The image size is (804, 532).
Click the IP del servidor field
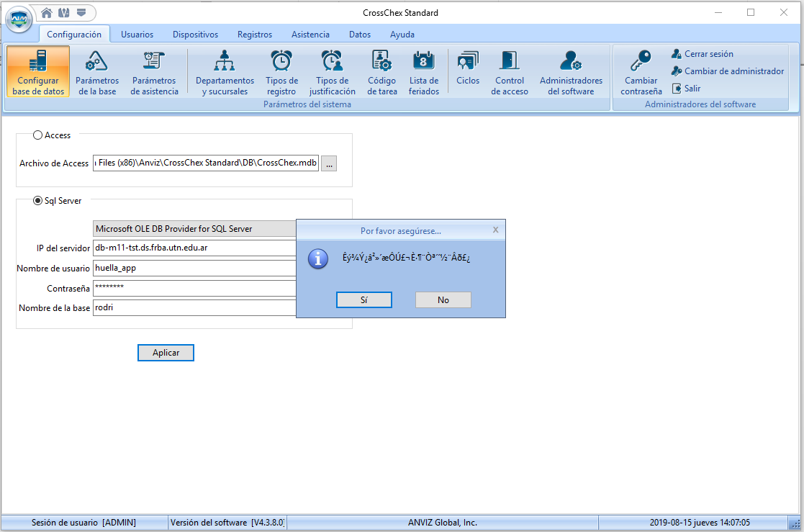tap(194, 248)
